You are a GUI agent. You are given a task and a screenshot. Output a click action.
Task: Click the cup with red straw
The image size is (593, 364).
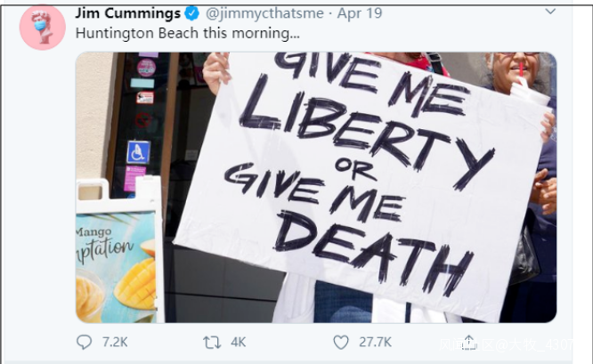(528, 89)
